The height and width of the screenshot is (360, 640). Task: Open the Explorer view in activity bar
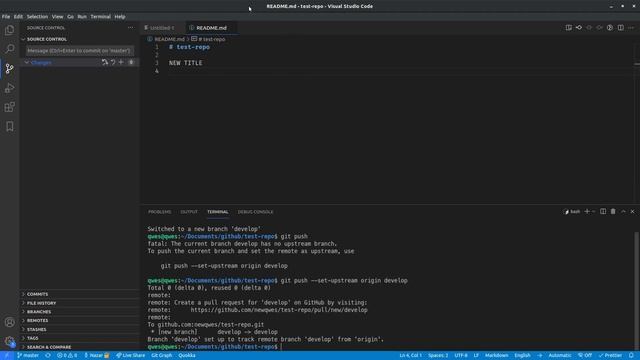(9, 30)
